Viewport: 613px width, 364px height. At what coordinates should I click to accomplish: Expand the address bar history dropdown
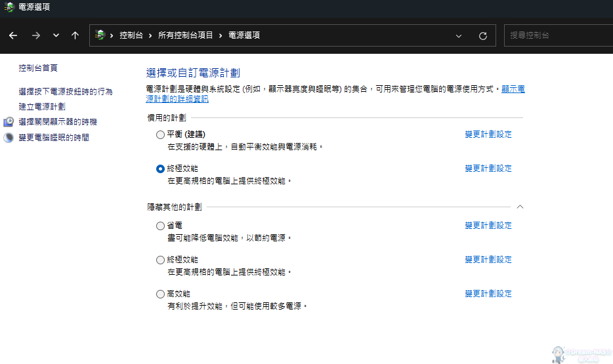pos(458,35)
